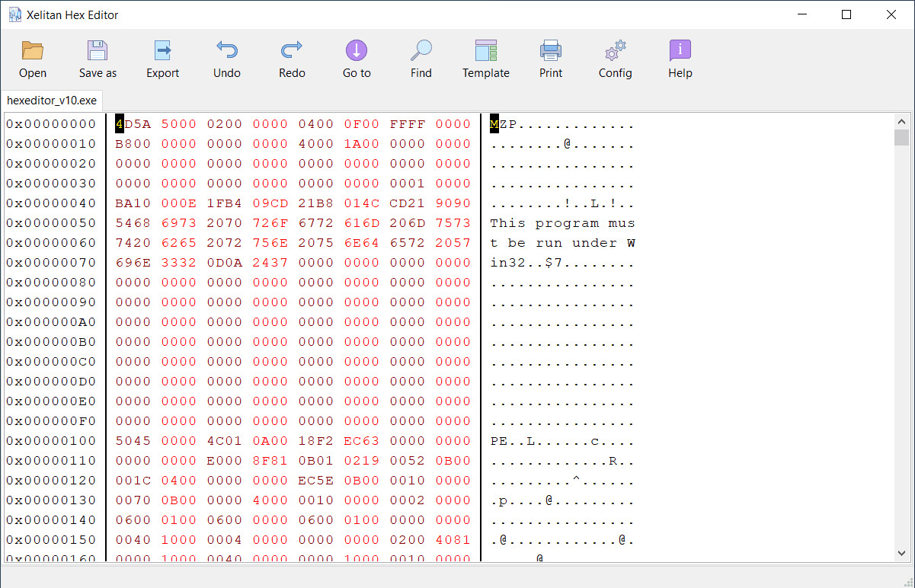This screenshot has height=588, width=915.
Task: Click the scrollbar down arrow
Action: (902, 554)
